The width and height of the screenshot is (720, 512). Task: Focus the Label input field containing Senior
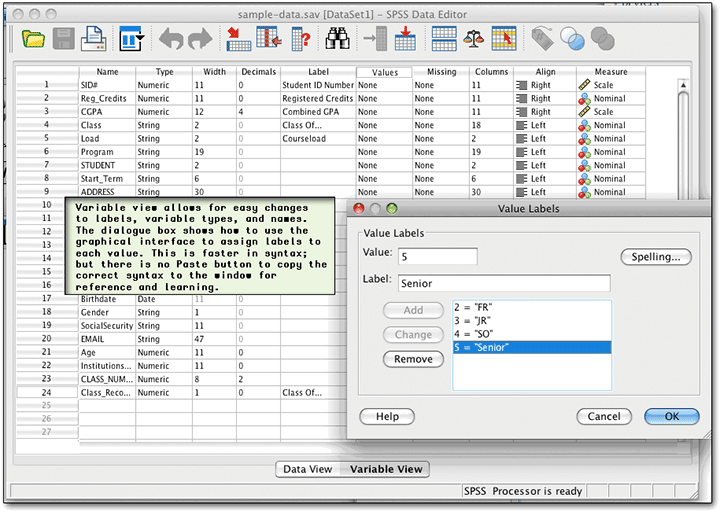click(504, 283)
